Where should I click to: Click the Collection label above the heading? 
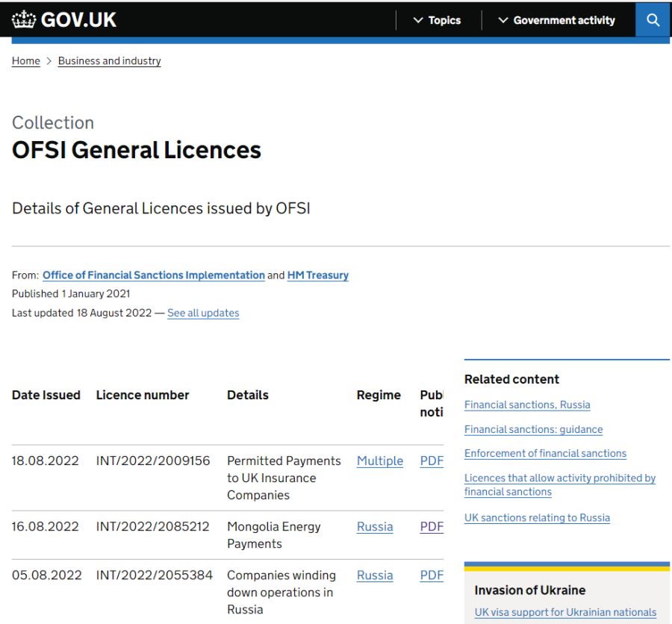(x=53, y=122)
